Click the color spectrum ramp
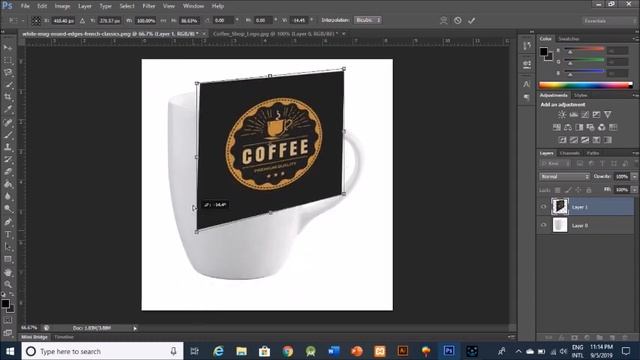640x360 pixels. pyautogui.click(x=586, y=85)
